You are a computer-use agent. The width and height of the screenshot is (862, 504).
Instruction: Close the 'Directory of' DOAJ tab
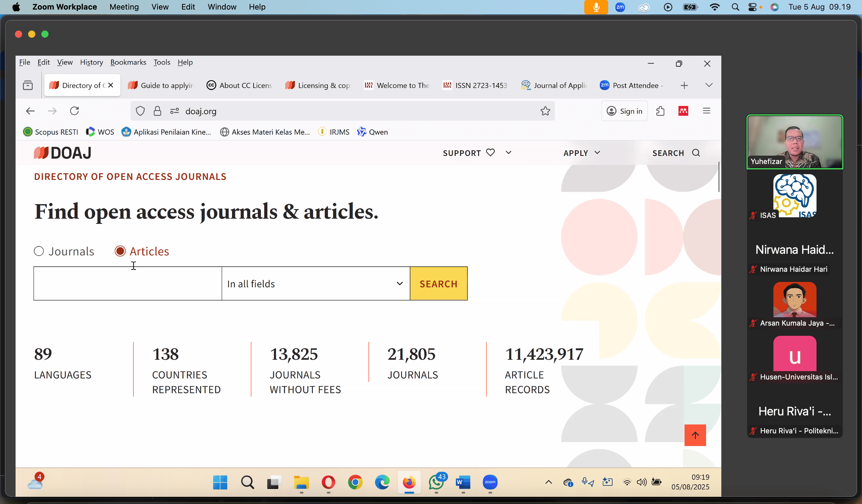[111, 85]
